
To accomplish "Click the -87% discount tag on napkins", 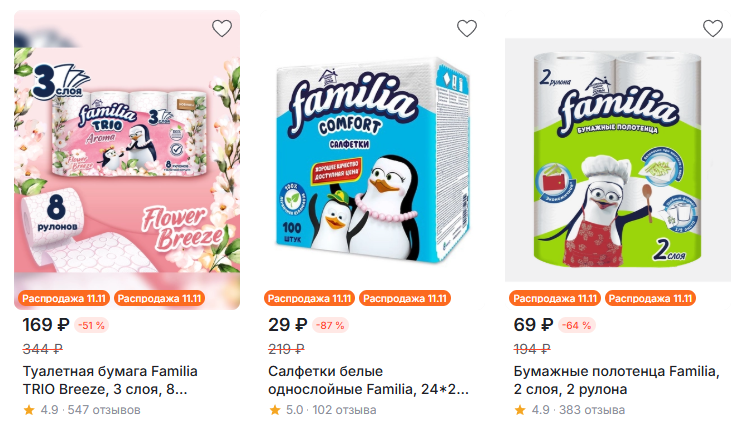I will (332, 325).
